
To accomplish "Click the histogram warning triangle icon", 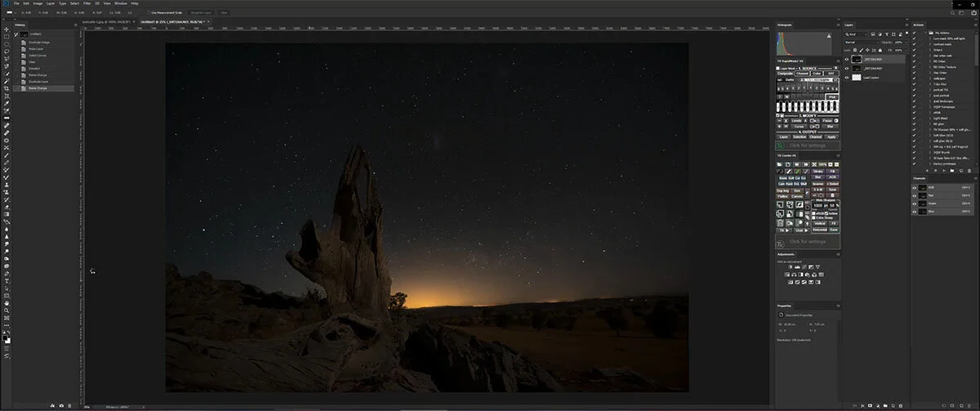I will point(829,36).
